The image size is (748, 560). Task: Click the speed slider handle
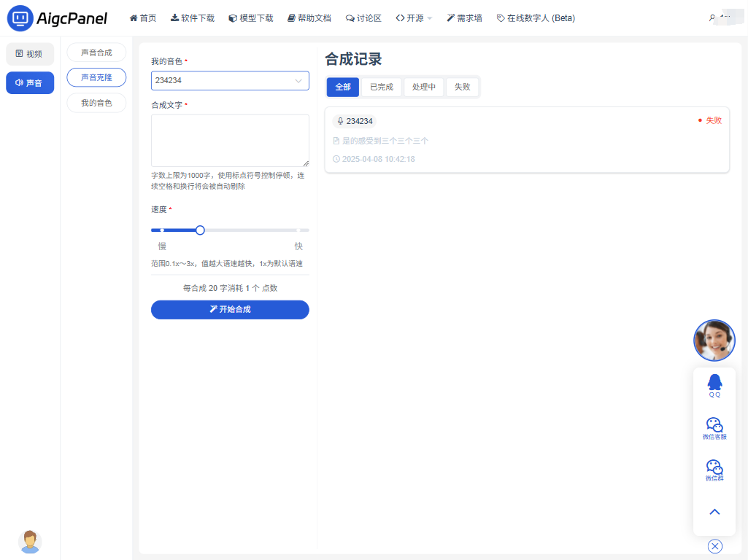tap(200, 230)
